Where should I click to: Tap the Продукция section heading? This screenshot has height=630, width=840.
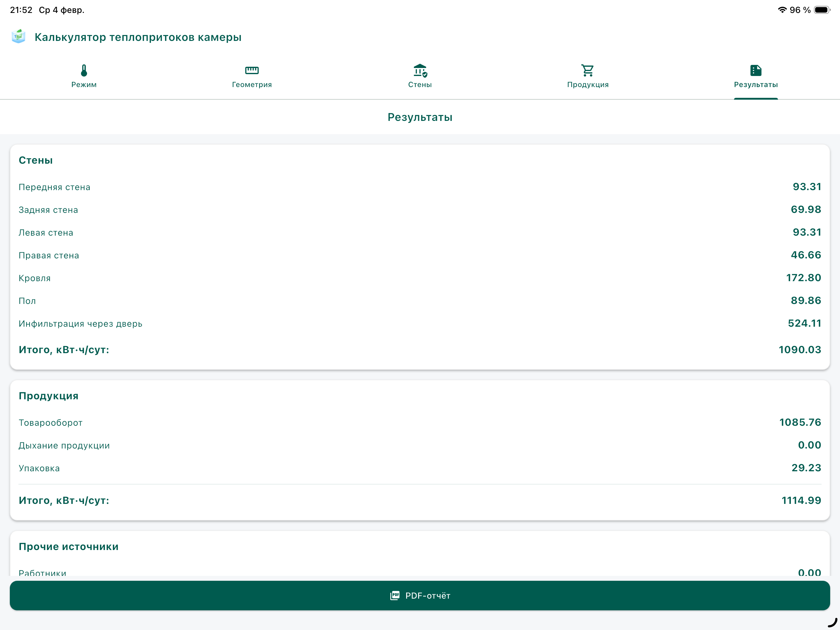tap(49, 396)
